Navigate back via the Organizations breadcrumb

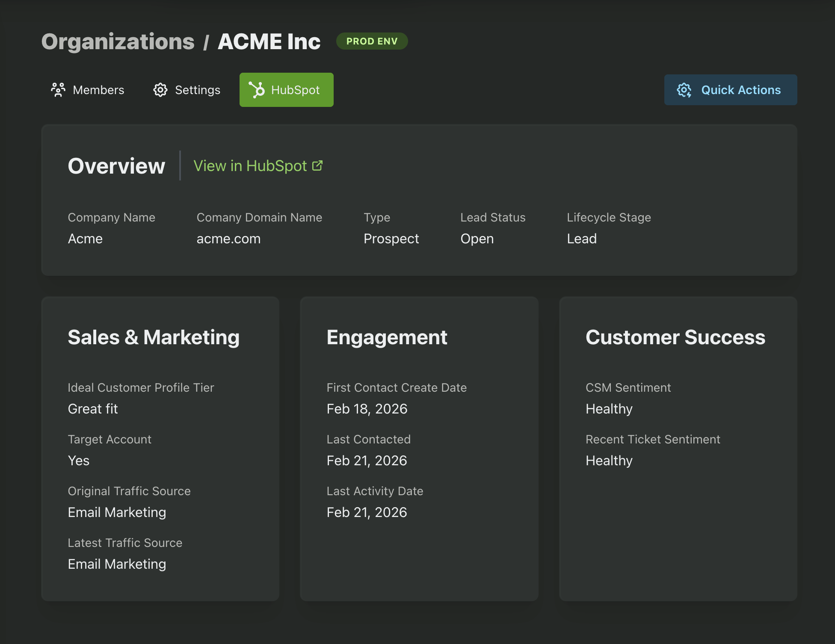(117, 41)
